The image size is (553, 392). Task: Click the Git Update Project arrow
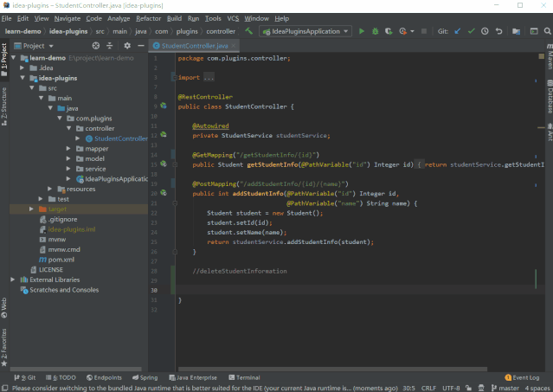(x=458, y=31)
